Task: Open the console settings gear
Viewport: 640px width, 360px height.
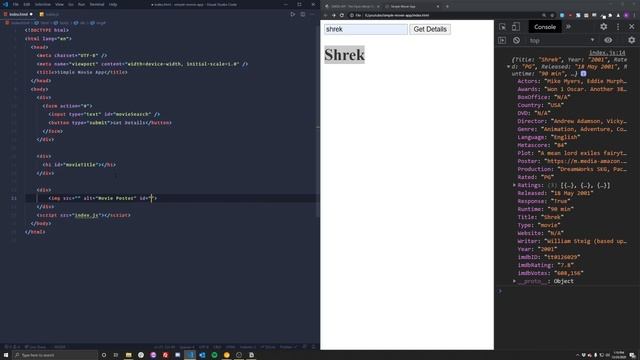Action: coord(632,40)
